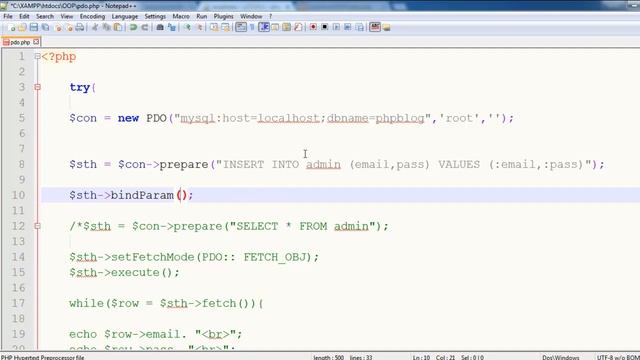Cut selection with scissors icon
640x360 pixels.
(x=95, y=27)
